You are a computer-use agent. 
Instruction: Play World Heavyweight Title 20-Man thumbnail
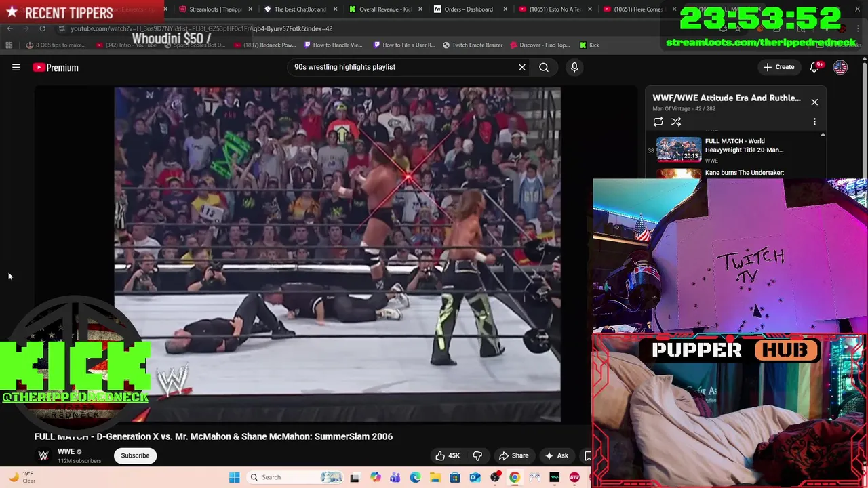(679, 149)
